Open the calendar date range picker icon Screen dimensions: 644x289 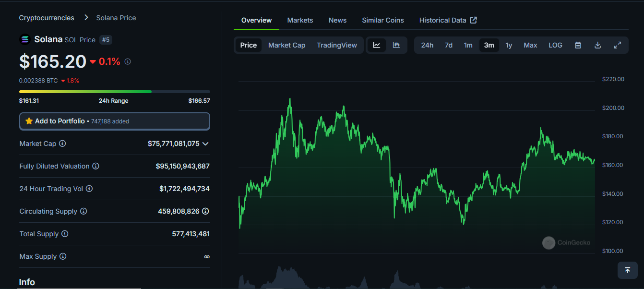578,45
